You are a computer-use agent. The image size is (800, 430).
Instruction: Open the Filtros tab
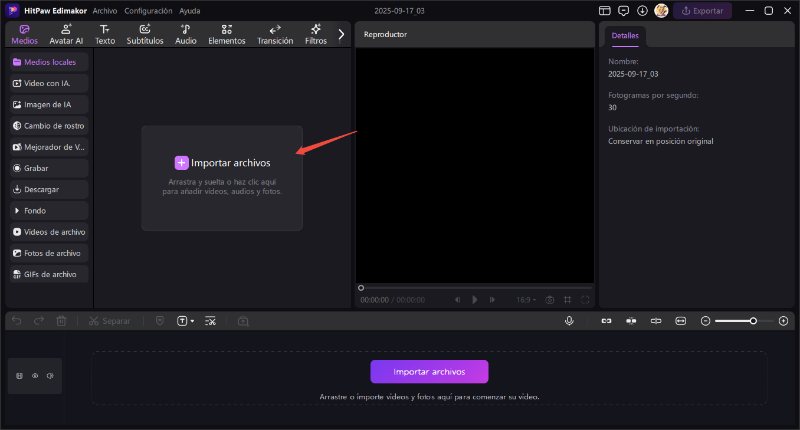(316, 35)
